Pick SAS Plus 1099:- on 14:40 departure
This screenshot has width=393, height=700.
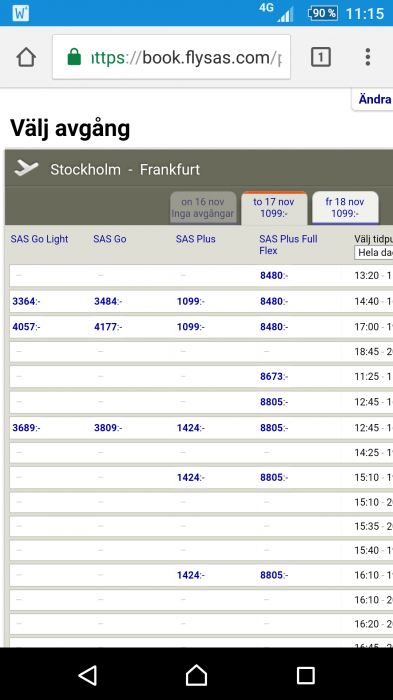pyautogui.click(x=191, y=301)
